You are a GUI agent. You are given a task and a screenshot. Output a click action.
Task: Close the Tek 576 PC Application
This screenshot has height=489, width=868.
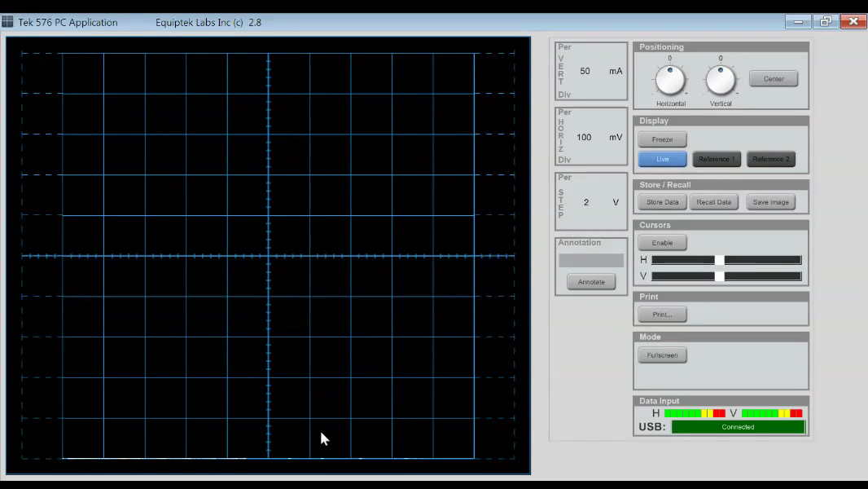click(853, 22)
